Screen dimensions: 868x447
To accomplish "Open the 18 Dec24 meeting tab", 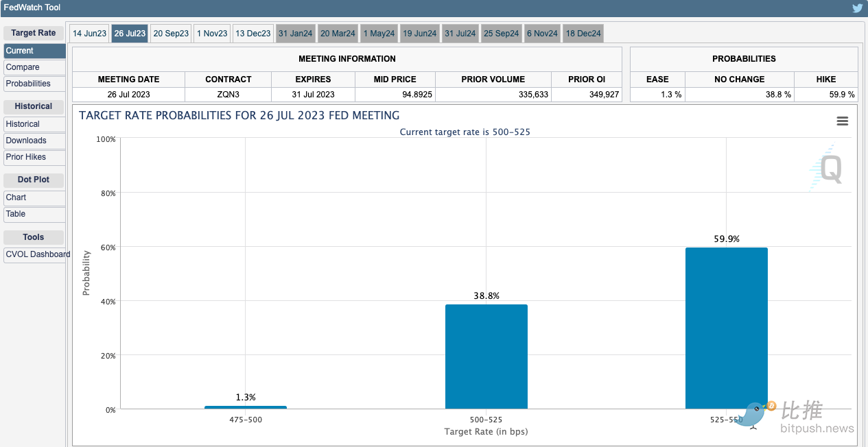I will coord(583,34).
